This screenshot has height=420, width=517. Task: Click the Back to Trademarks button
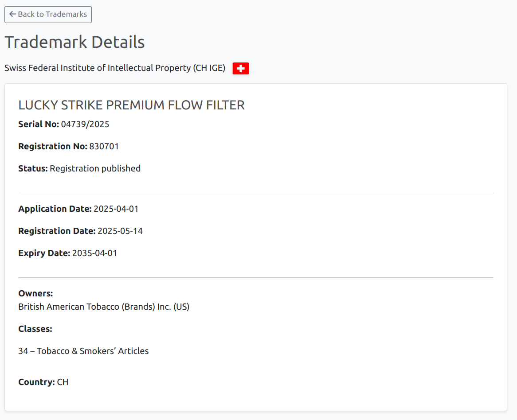(48, 15)
